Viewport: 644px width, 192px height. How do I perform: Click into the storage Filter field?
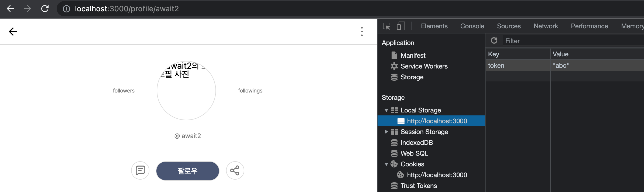[x=573, y=41]
